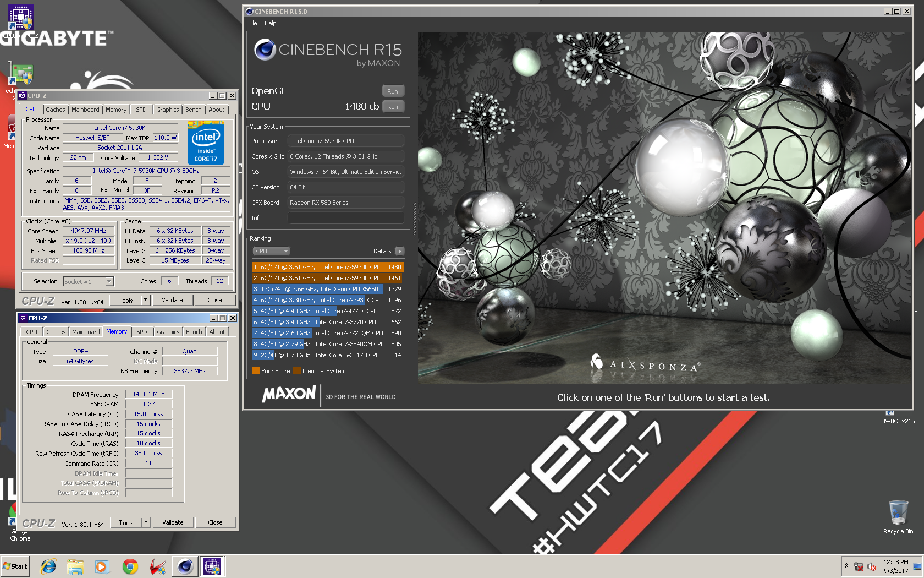Open CPU tab in bottom CPU-Z window
The height and width of the screenshot is (578, 924).
tap(32, 332)
